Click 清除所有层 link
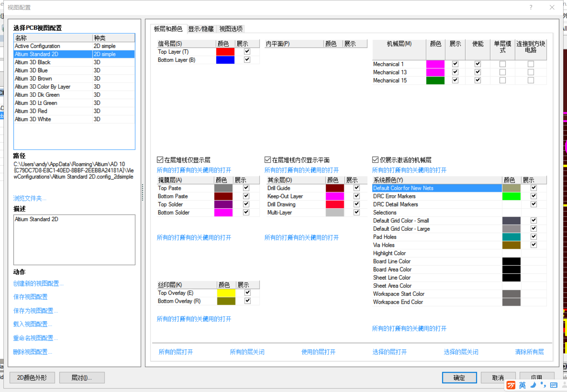The image size is (567, 392). (529, 352)
